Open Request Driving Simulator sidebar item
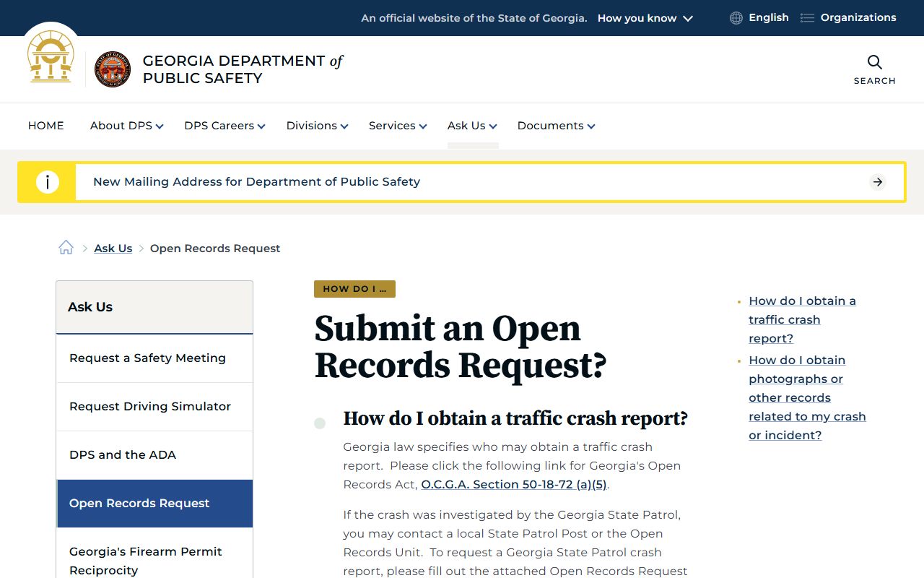924x578 pixels. coord(154,407)
